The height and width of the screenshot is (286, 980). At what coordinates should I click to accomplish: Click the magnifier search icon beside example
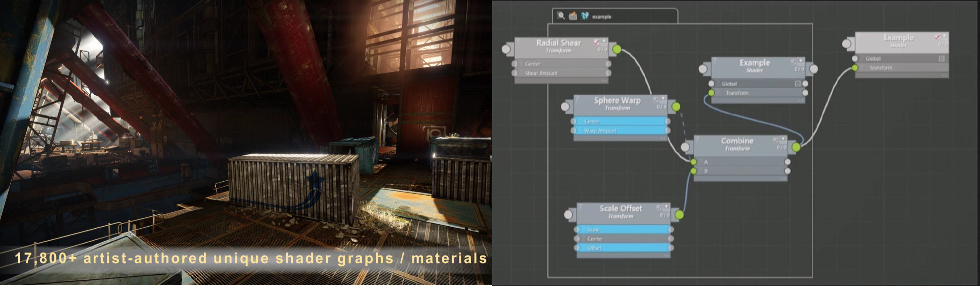(561, 16)
